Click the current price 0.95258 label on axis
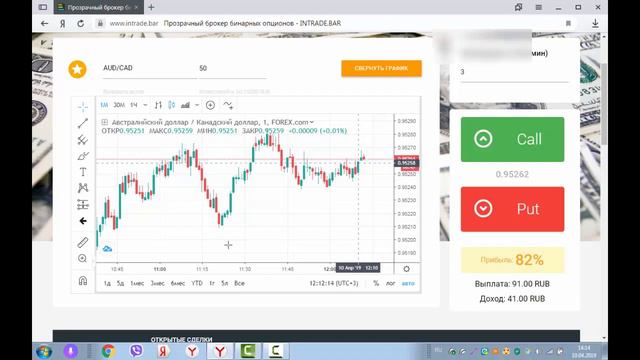 click(406, 163)
